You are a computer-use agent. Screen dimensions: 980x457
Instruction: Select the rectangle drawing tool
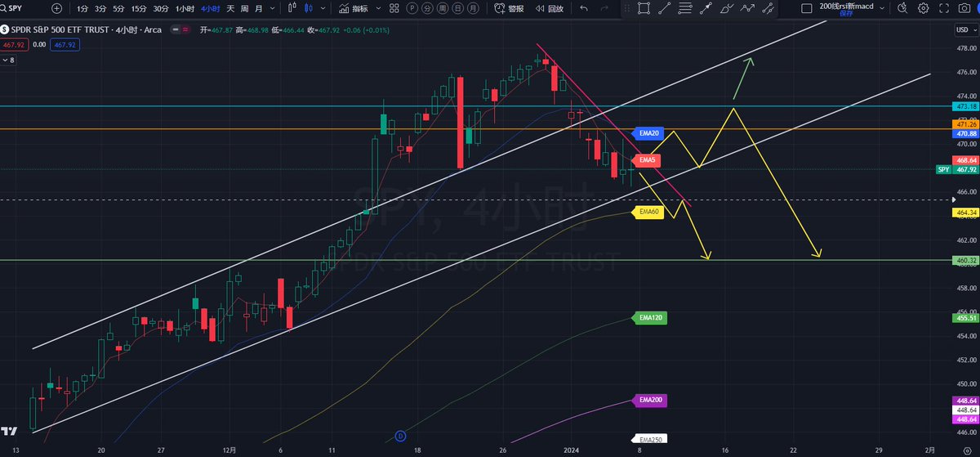point(644,8)
